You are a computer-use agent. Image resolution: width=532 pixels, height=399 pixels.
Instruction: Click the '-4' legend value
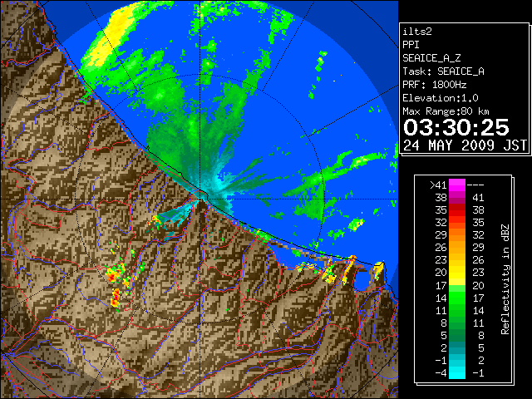pos(441,373)
